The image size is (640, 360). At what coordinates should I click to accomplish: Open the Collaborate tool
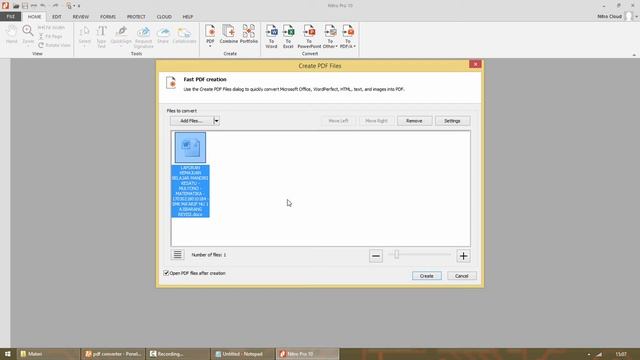(184, 34)
